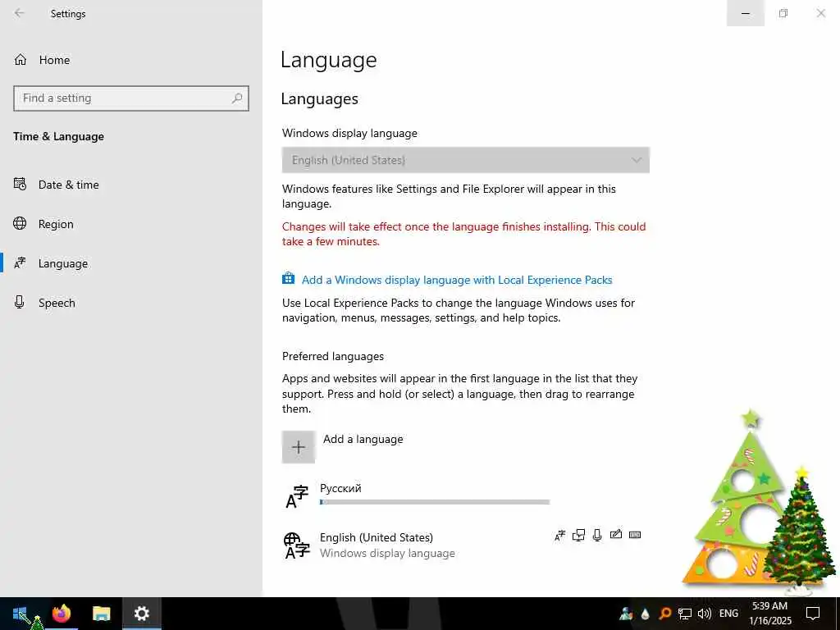Click the Русский language pack icon

[x=297, y=496]
